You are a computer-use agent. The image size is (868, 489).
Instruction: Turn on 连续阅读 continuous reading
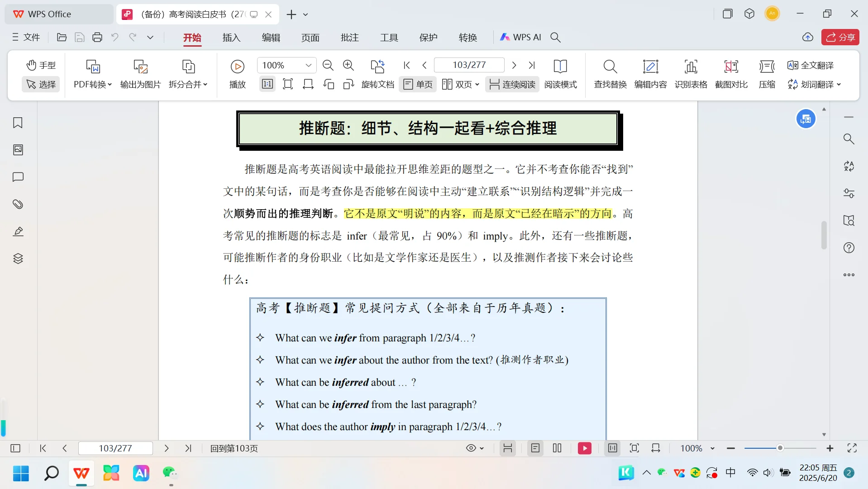point(512,84)
